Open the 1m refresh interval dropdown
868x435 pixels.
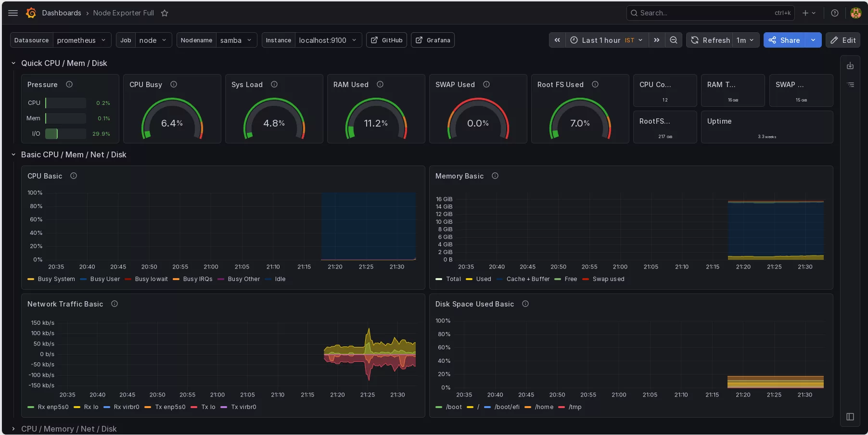745,40
